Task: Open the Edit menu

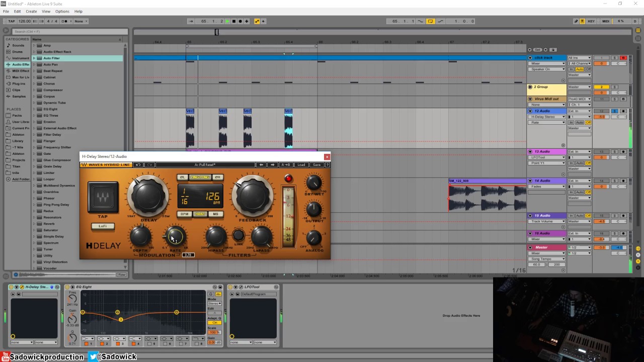Action: click(x=18, y=11)
